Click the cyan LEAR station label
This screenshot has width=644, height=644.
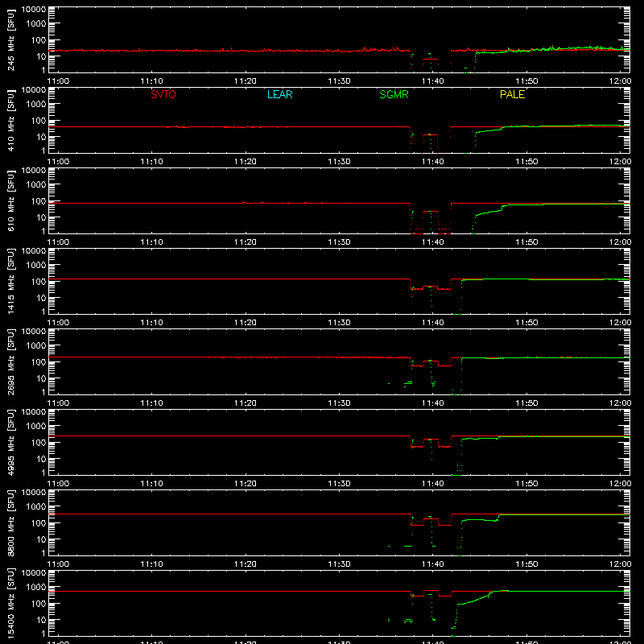pos(279,94)
